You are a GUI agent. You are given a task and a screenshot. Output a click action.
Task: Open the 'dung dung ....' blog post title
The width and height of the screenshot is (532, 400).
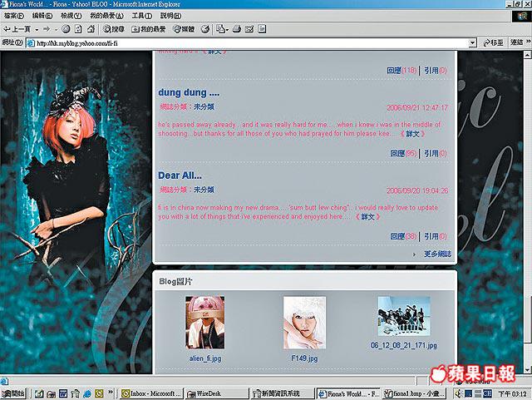(x=189, y=92)
